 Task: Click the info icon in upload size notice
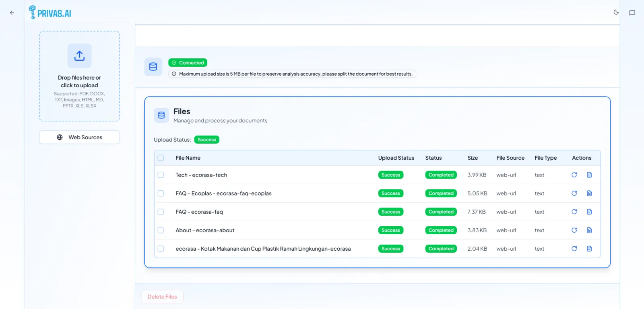[174, 74]
